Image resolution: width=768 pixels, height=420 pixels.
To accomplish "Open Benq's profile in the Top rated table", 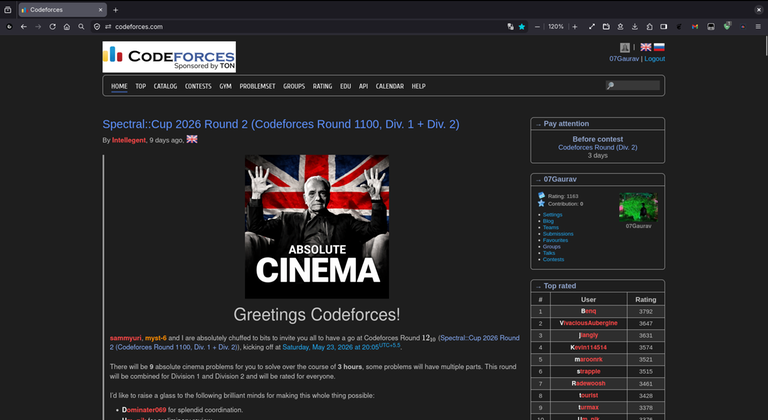I will pyautogui.click(x=588, y=311).
